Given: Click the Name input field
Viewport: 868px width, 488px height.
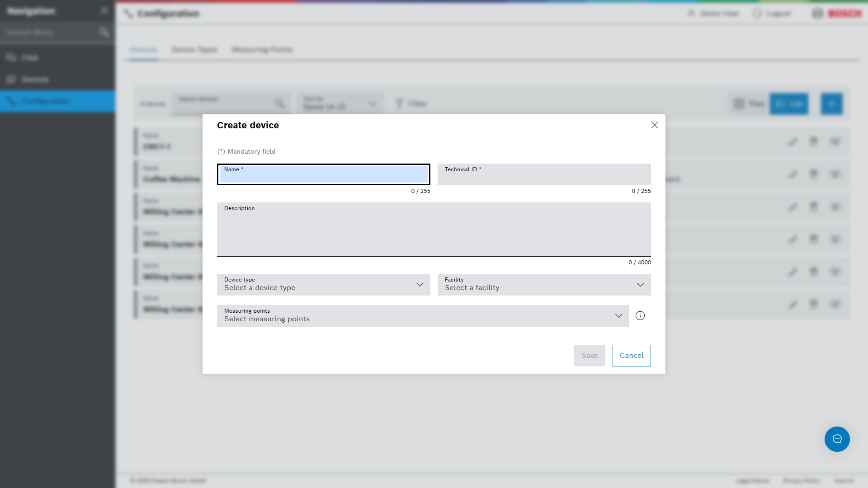Looking at the screenshot, I should (324, 174).
